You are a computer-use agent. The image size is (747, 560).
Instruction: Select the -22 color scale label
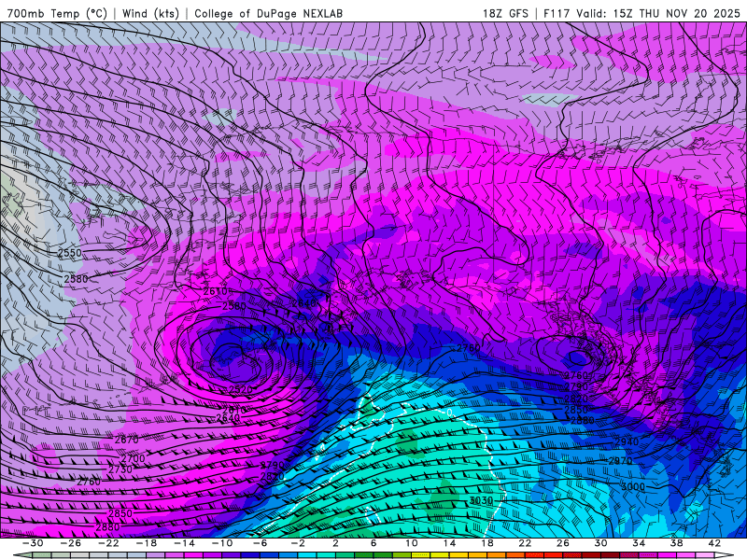[108, 543]
